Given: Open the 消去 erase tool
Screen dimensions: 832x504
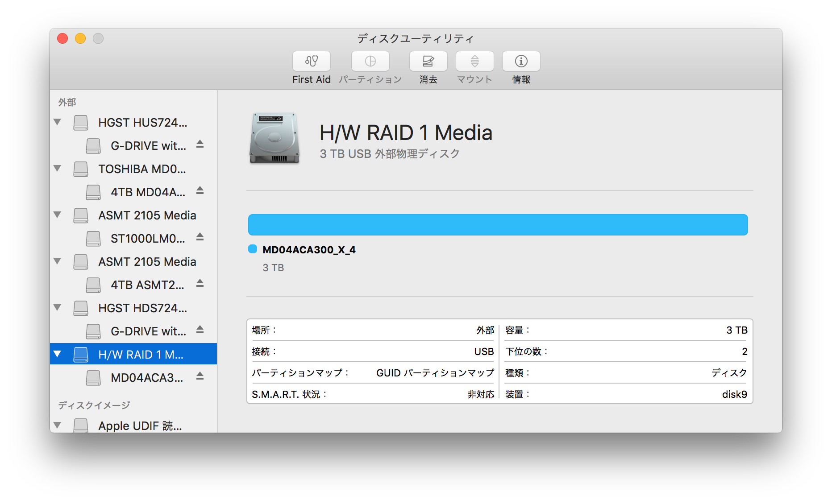Looking at the screenshot, I should [428, 61].
